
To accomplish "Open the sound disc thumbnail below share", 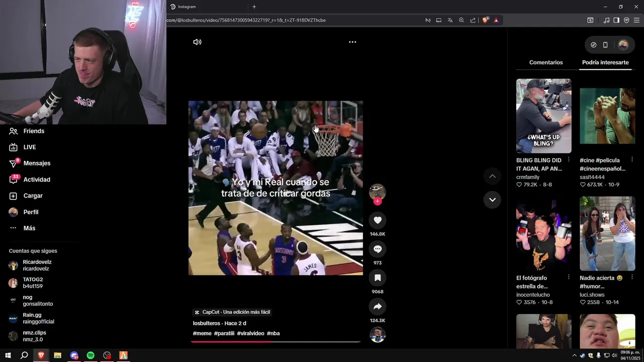I will [x=377, y=334].
